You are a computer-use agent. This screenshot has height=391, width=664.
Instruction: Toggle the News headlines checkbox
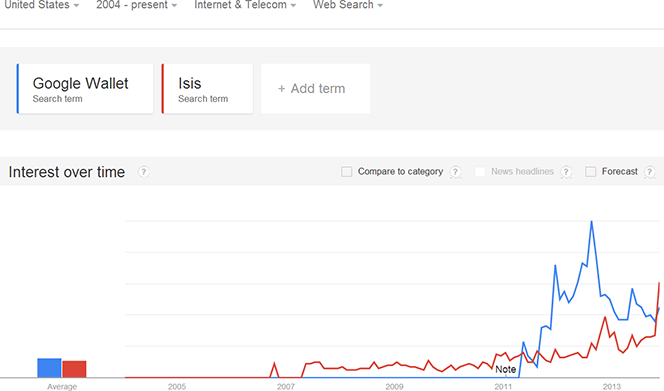click(480, 172)
